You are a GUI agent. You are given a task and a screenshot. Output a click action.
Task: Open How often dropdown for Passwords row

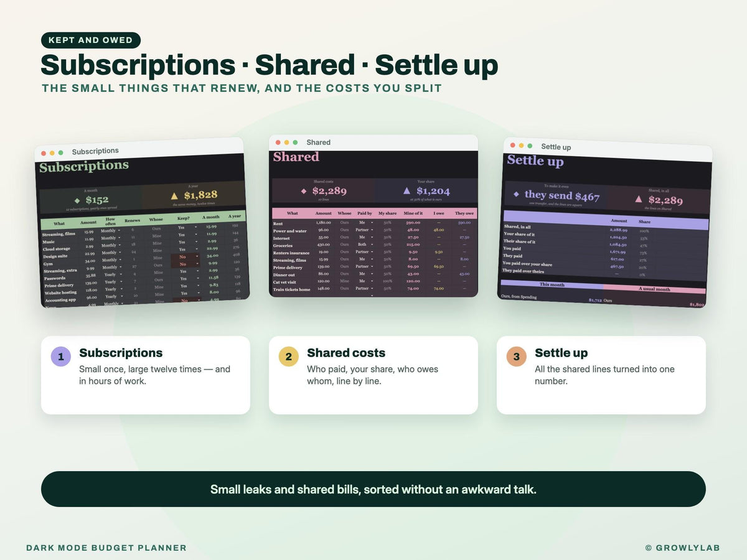tap(121, 274)
